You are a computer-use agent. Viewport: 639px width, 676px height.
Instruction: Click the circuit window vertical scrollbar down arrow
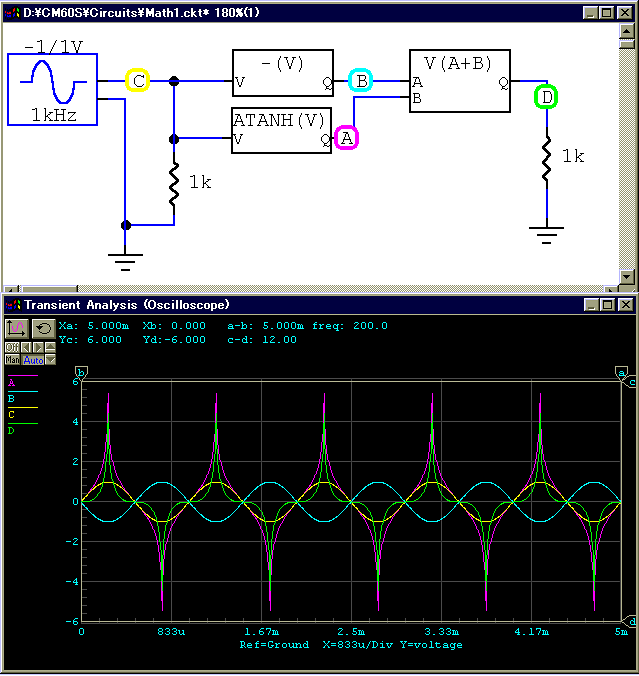tap(627, 277)
